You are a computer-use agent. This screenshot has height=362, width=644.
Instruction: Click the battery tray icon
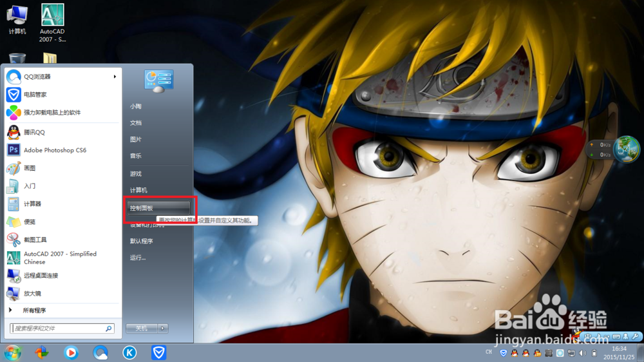594,353
